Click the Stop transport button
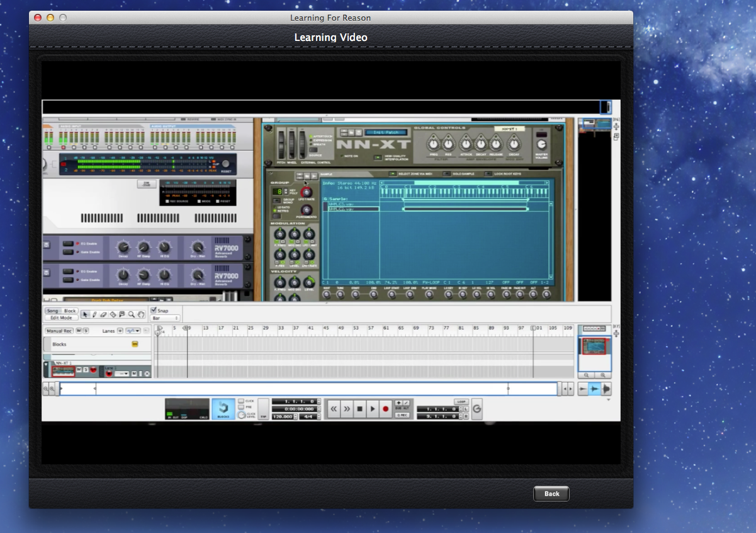The image size is (756, 533). point(359,409)
